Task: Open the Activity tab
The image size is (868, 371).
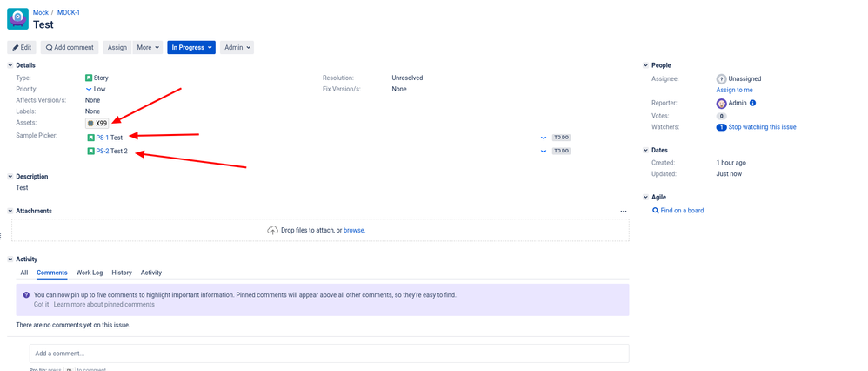Action: [x=151, y=273]
